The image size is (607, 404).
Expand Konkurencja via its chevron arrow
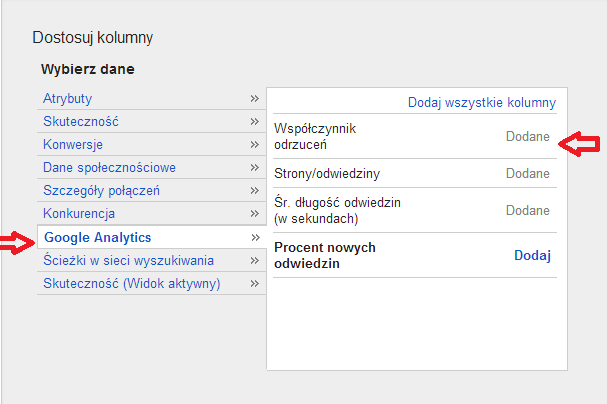pos(255,213)
